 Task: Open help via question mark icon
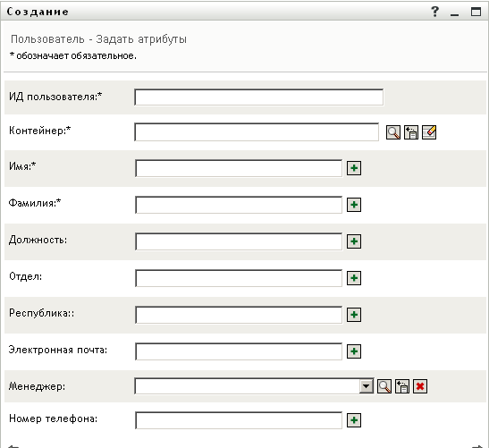click(x=435, y=12)
